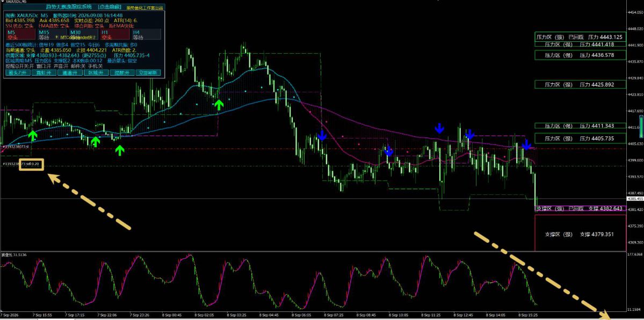Click the 服务器时间 2026.09.08 16:14:48 text
The image size is (644, 320).
pyautogui.click(x=88, y=15)
